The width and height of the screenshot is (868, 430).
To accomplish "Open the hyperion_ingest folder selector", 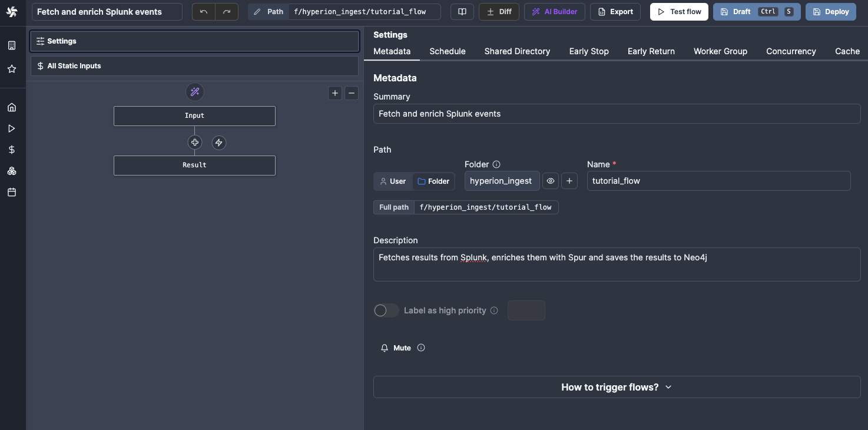I will (x=502, y=181).
